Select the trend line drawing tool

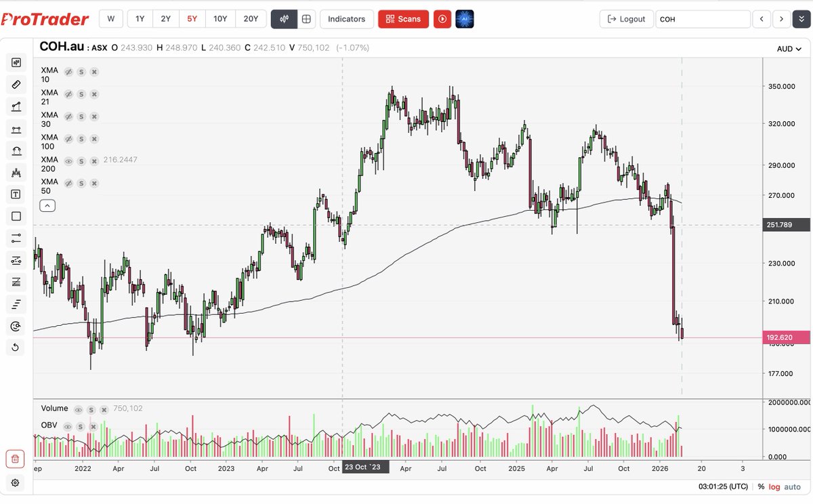15,106
